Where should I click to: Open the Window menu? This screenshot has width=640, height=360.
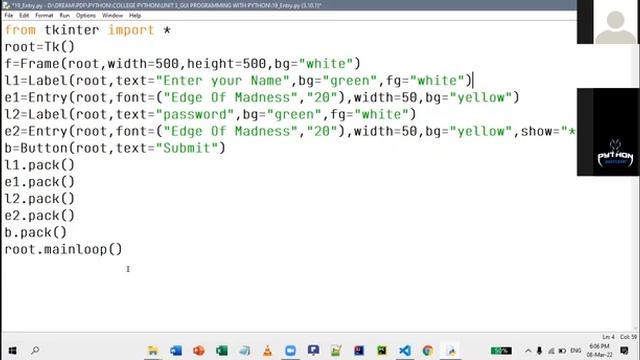pyautogui.click(x=112, y=16)
